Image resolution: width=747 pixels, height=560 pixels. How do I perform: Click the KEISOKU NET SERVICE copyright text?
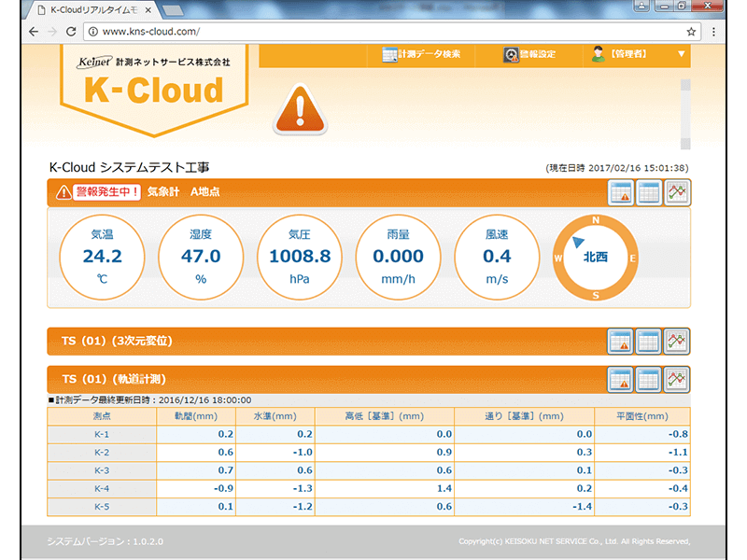tap(574, 541)
